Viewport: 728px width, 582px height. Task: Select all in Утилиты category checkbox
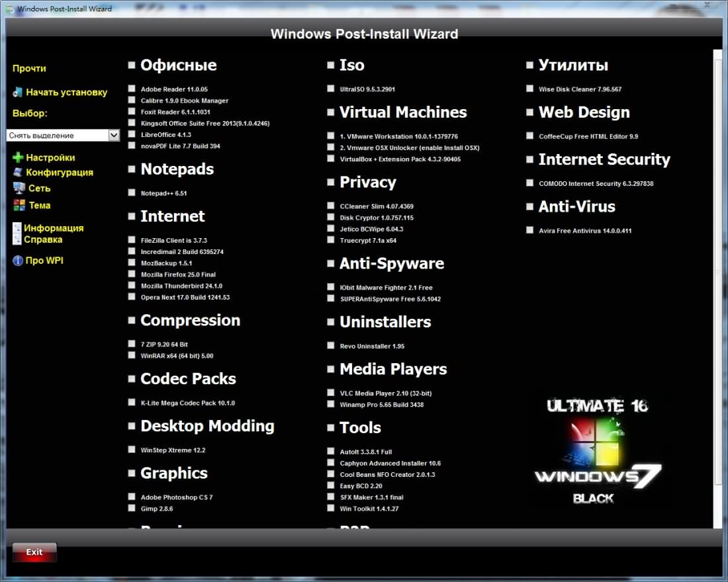pyautogui.click(x=529, y=65)
